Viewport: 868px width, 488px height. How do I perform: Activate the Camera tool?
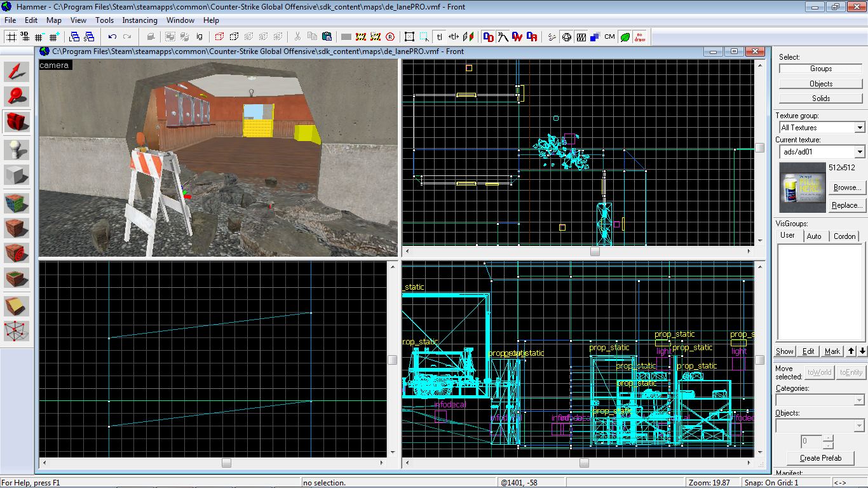[17, 121]
